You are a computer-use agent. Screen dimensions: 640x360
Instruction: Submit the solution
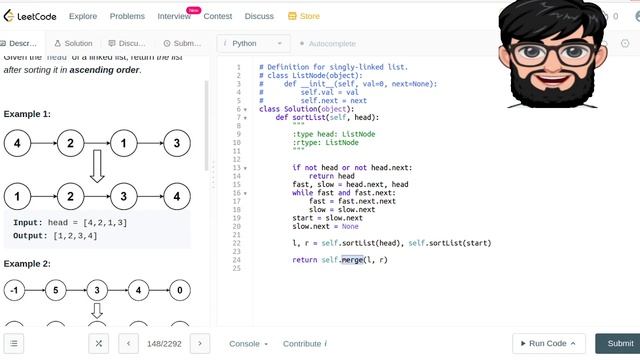[618, 343]
